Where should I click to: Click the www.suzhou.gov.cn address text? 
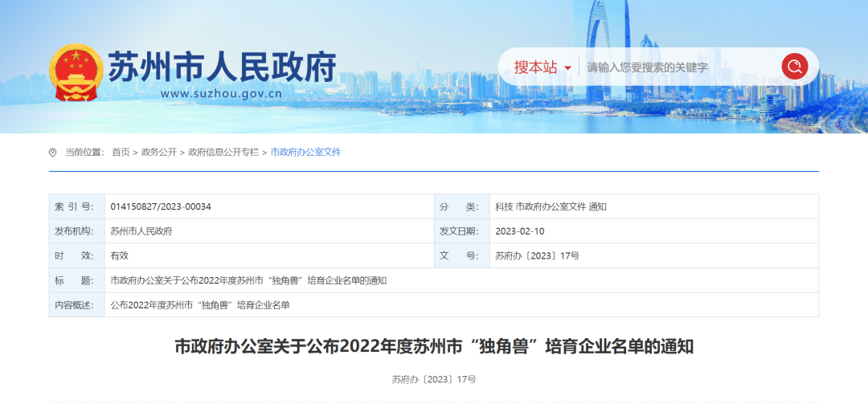221,93
